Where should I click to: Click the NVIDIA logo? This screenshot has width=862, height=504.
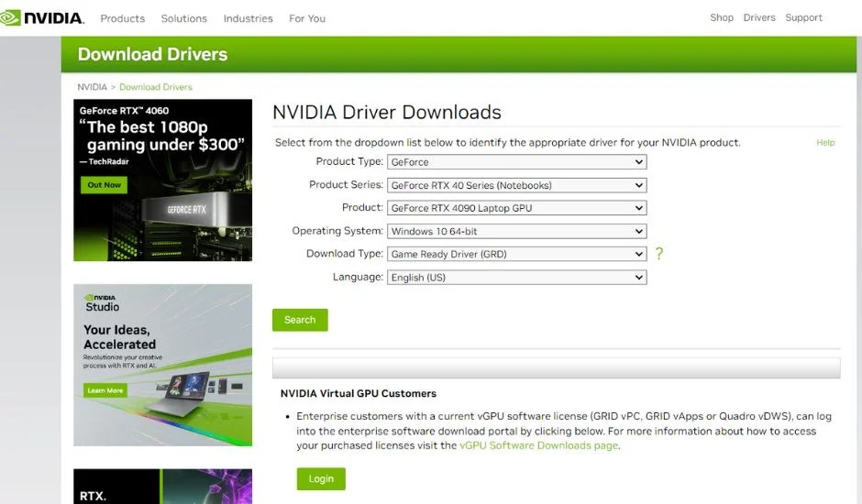pyautogui.click(x=42, y=17)
